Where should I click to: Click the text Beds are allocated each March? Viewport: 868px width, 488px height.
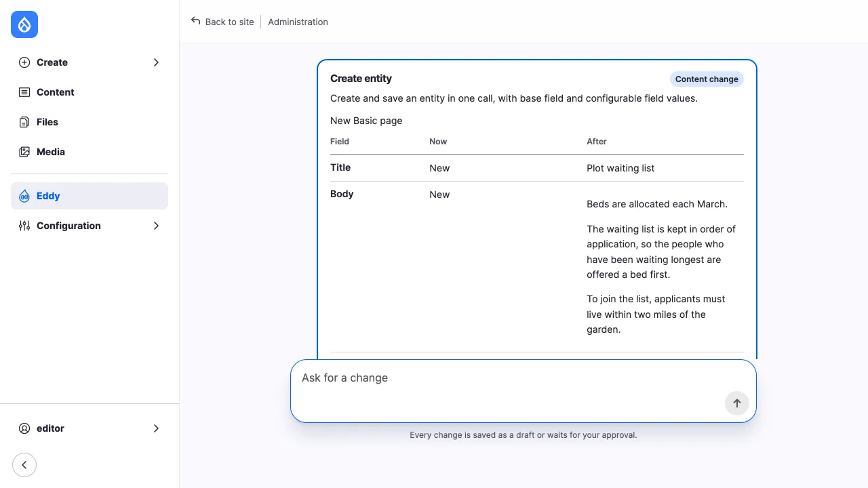657,204
